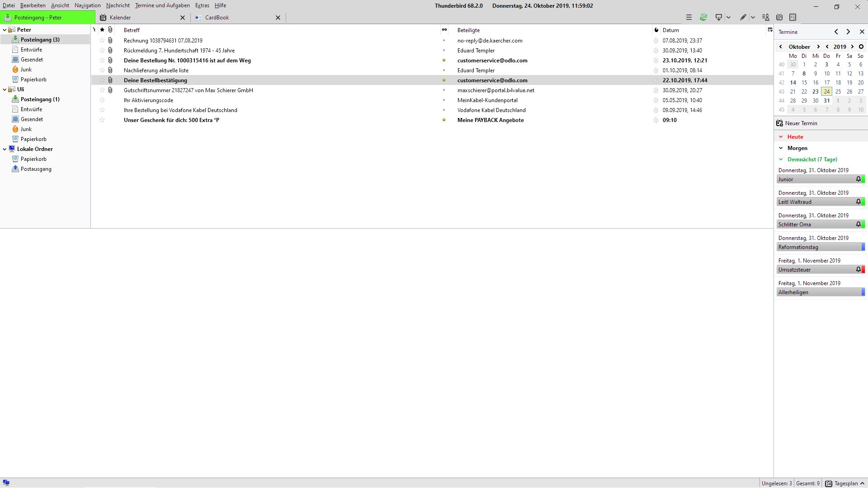Screen dimensions: 868x488
Task: Click the column picker icon in message list
Action: (x=770, y=30)
